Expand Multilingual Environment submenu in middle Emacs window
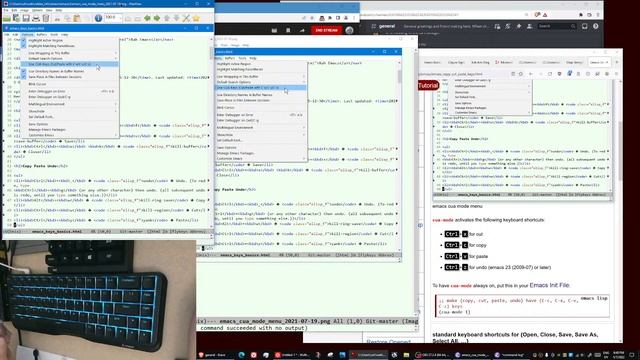Image resolution: width=640 pixels, height=360 pixels. (x=304, y=128)
